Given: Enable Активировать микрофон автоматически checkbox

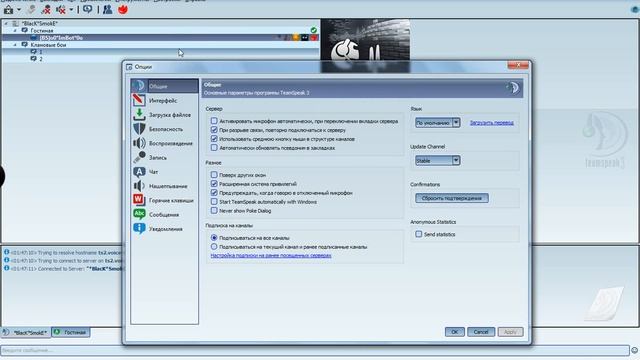Looking at the screenshot, I should [214, 121].
